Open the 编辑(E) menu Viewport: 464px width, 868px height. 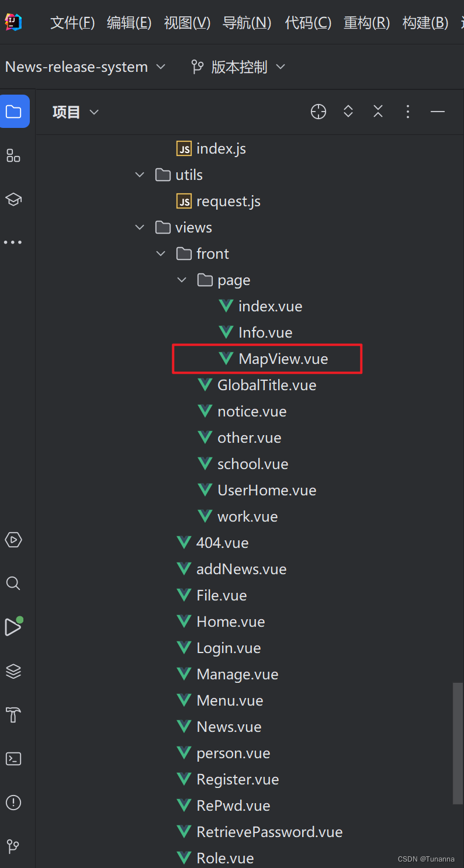point(129,23)
